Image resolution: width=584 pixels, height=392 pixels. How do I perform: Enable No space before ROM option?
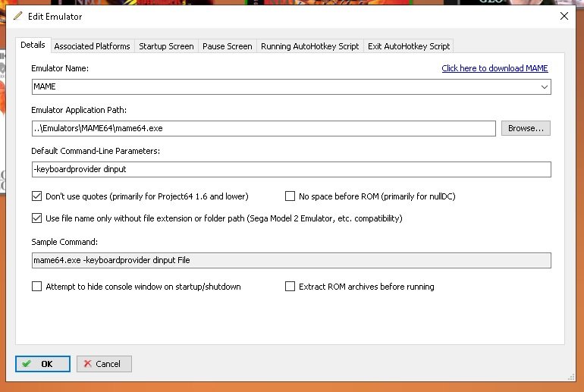(290, 196)
